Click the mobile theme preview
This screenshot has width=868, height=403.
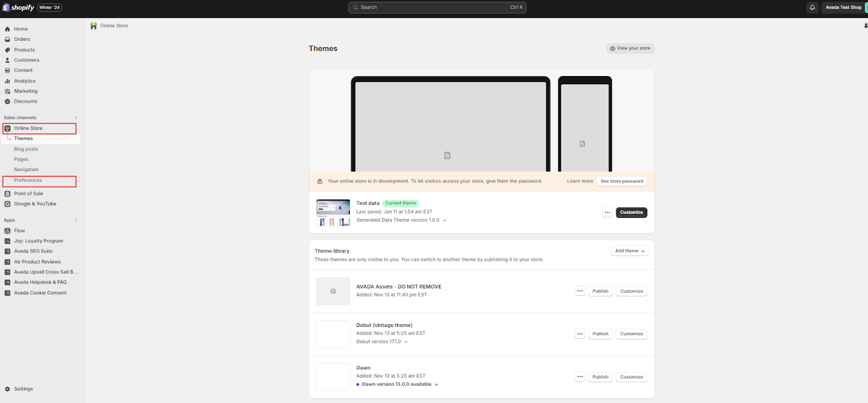585,124
